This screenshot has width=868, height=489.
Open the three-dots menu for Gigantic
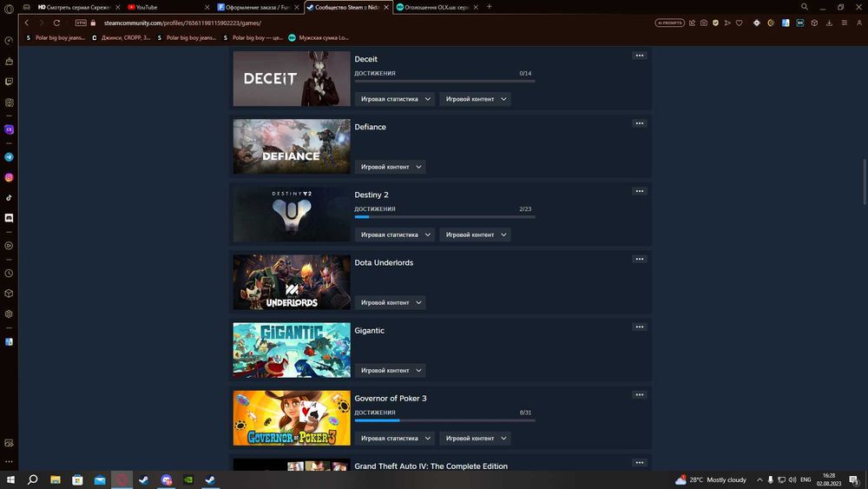point(640,327)
